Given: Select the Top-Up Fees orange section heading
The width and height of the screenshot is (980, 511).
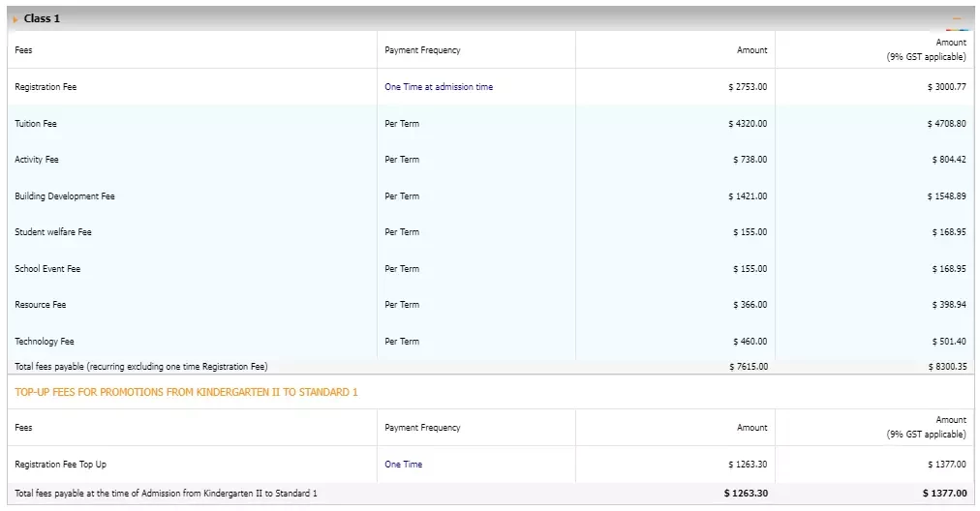Looking at the screenshot, I should point(186,392).
